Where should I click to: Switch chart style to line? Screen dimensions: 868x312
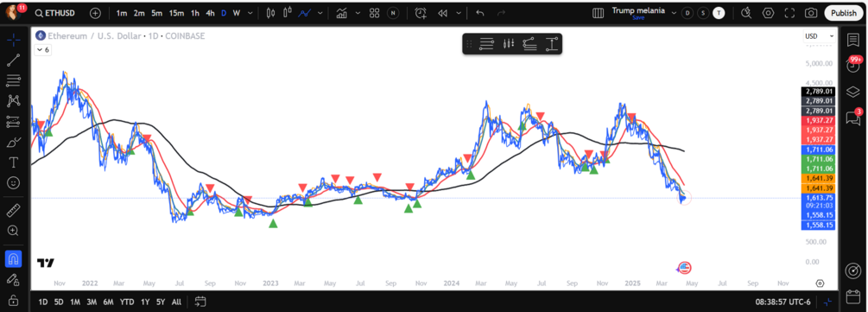coord(305,13)
